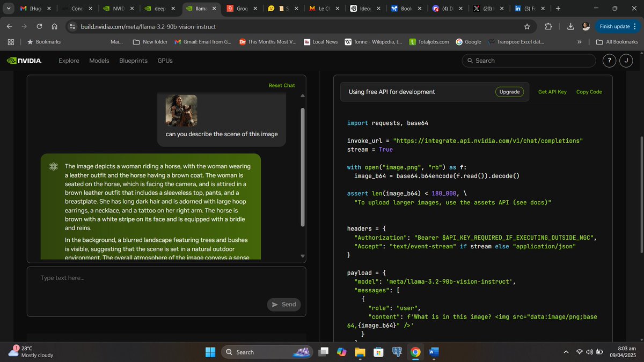Image resolution: width=644 pixels, height=362 pixels.
Task: Open Microsoft Word from the taskbar
Action: 434,352
